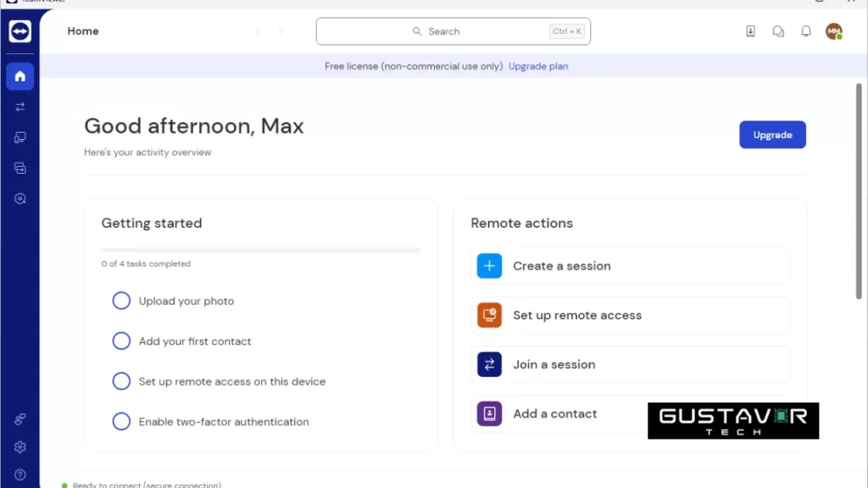Click the 0 of 4 tasks completed text

pos(146,264)
